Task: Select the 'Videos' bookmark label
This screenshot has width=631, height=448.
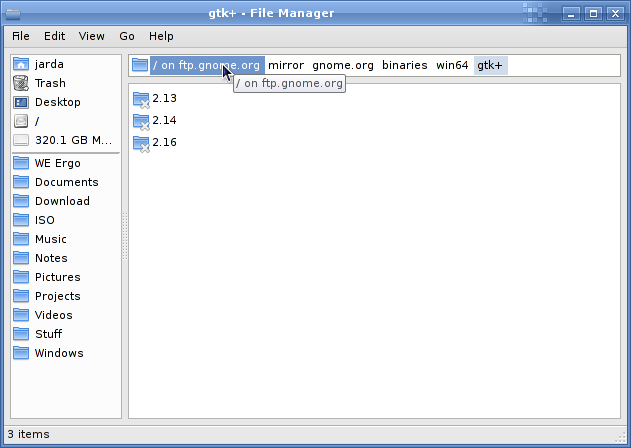Action: 54,315
